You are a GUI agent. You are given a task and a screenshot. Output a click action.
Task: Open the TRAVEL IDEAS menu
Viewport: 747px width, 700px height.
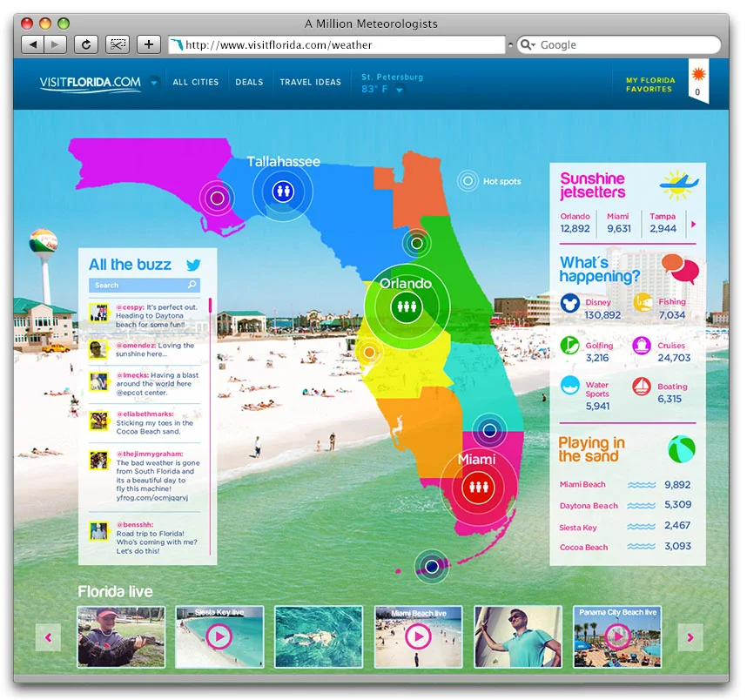pos(311,82)
